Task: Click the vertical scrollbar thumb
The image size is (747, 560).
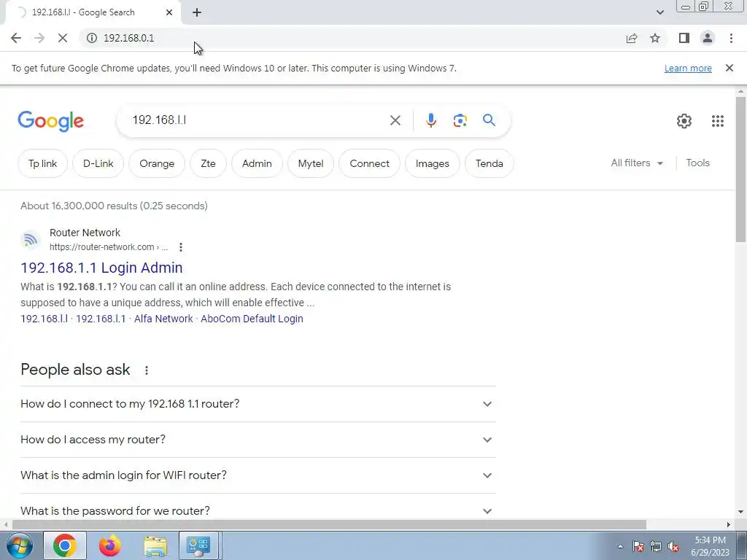Action: (740, 169)
